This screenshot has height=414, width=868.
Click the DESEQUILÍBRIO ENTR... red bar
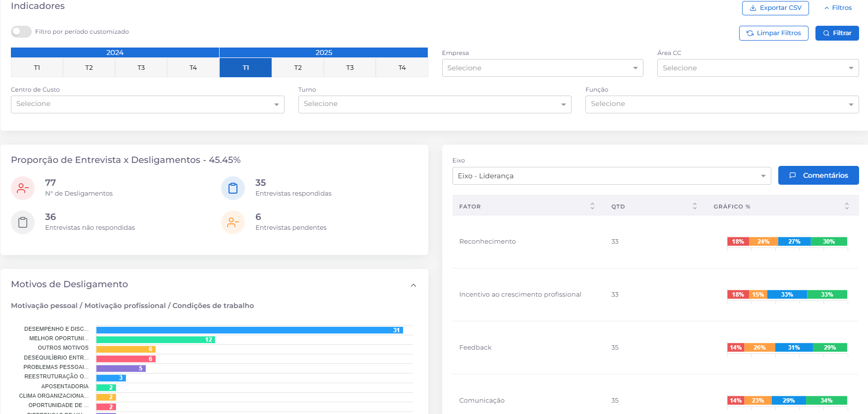point(125,359)
